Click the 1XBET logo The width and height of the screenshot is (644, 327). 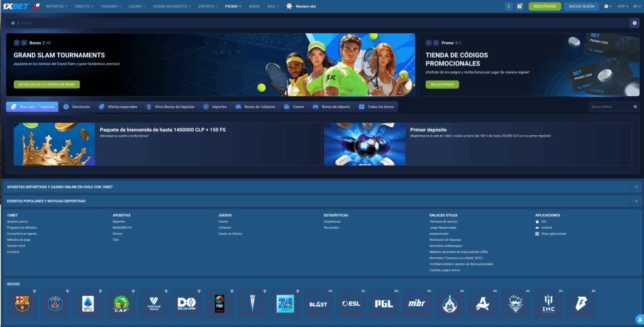point(16,6)
